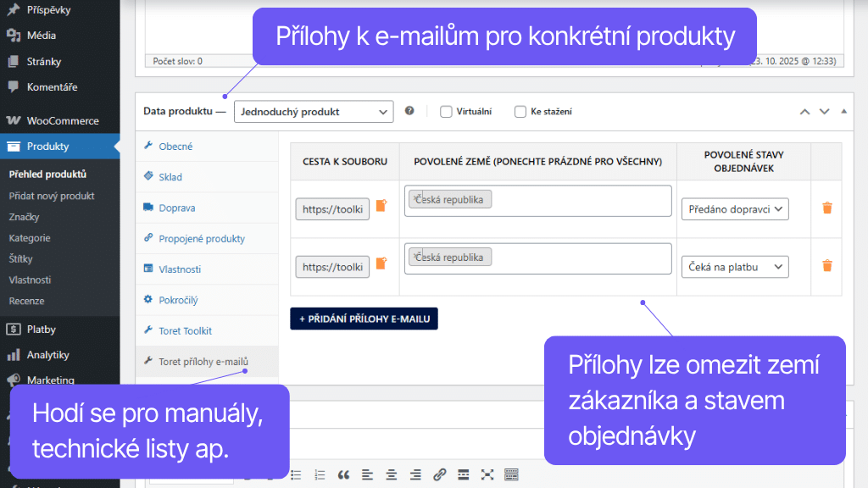Open the Čeká na platbu status dropdown
Viewport: 868px width, 488px height.
(x=734, y=266)
